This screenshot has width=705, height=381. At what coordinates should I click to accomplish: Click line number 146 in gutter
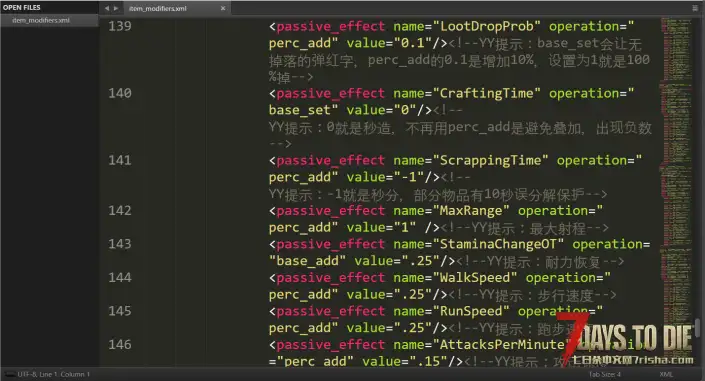click(120, 345)
